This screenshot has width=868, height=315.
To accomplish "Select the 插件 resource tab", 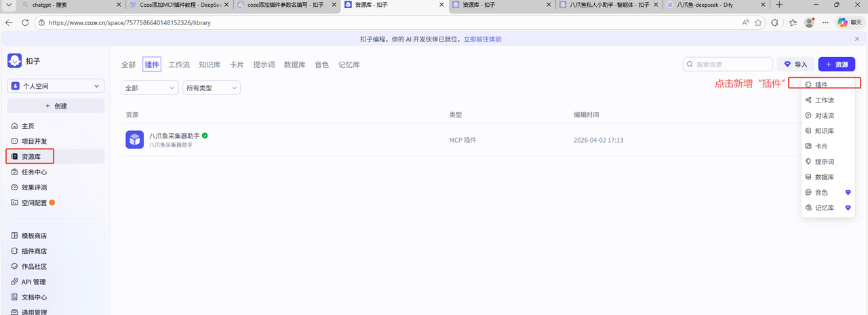I will point(151,64).
